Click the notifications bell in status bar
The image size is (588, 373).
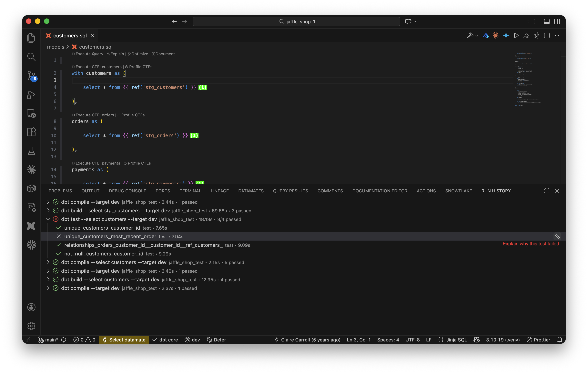[560, 340]
